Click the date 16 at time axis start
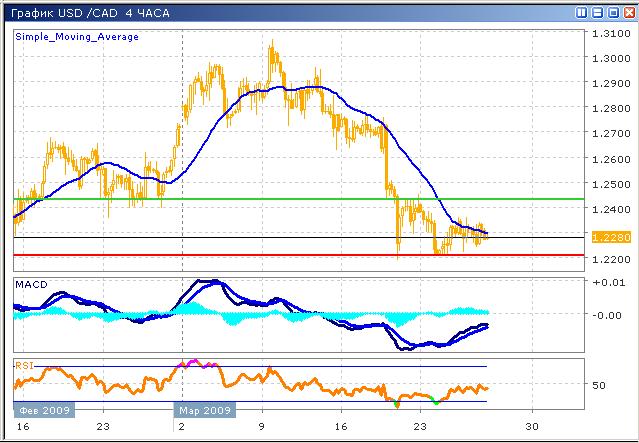Viewport: 639px width, 443px height. [x=22, y=425]
